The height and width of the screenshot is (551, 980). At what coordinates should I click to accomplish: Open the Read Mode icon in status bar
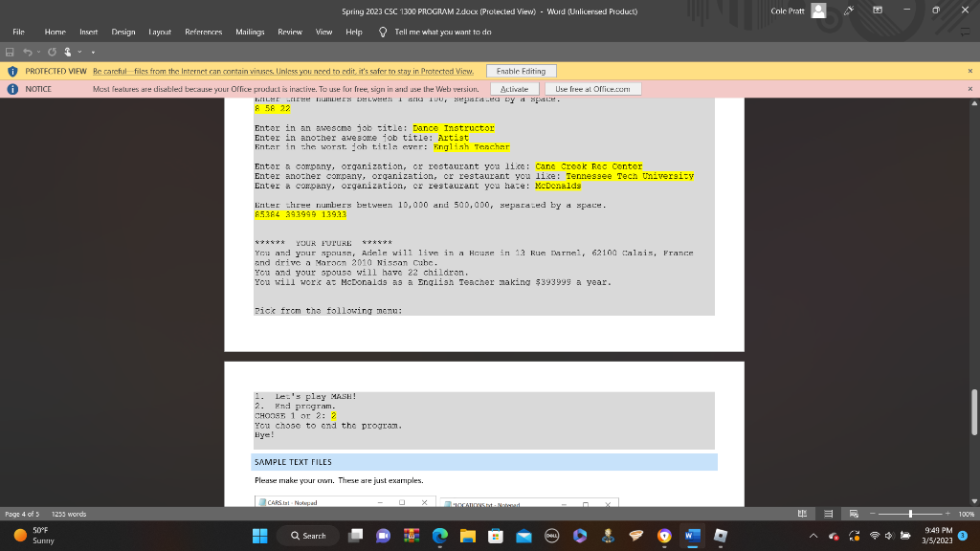[802, 514]
